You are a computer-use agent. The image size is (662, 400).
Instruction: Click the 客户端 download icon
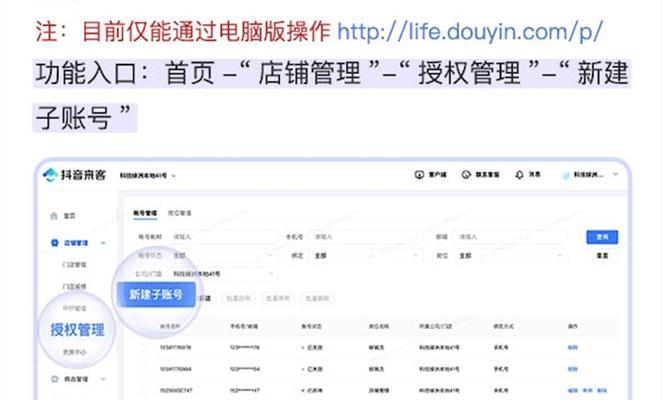coord(419,174)
